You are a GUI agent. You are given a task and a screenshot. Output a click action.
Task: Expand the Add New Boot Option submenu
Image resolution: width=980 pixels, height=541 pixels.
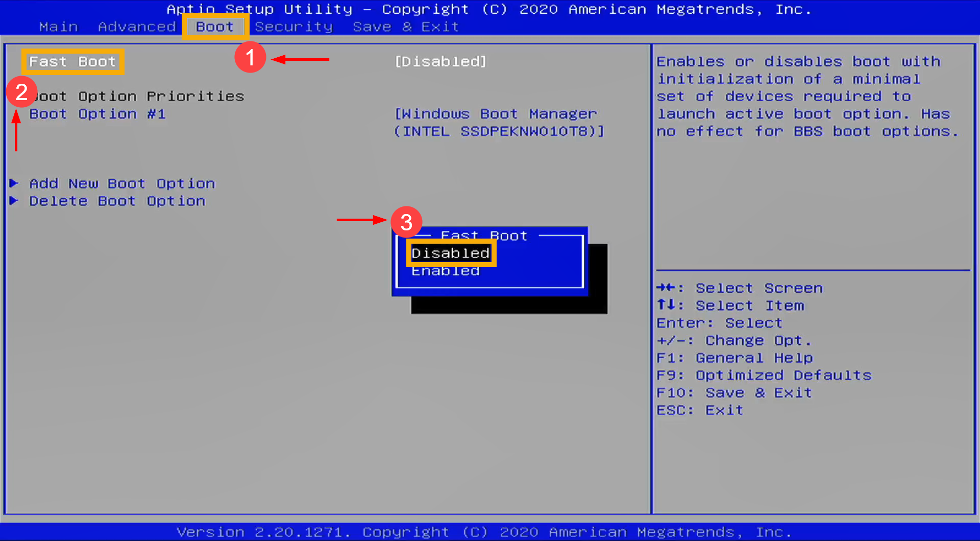[121, 183]
